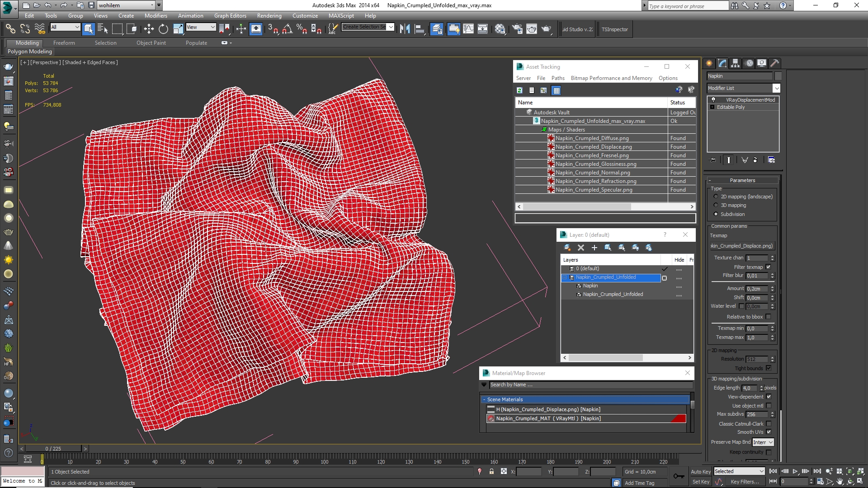Click the Mirror tool icon
Screen dimensions: 868x488
click(x=405, y=29)
